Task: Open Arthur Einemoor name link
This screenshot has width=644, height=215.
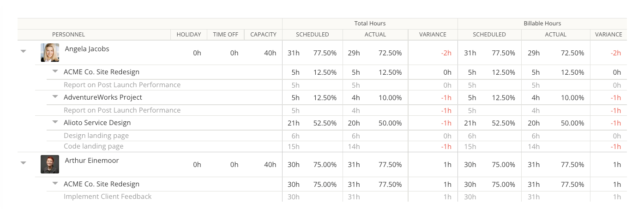Action: point(92,161)
